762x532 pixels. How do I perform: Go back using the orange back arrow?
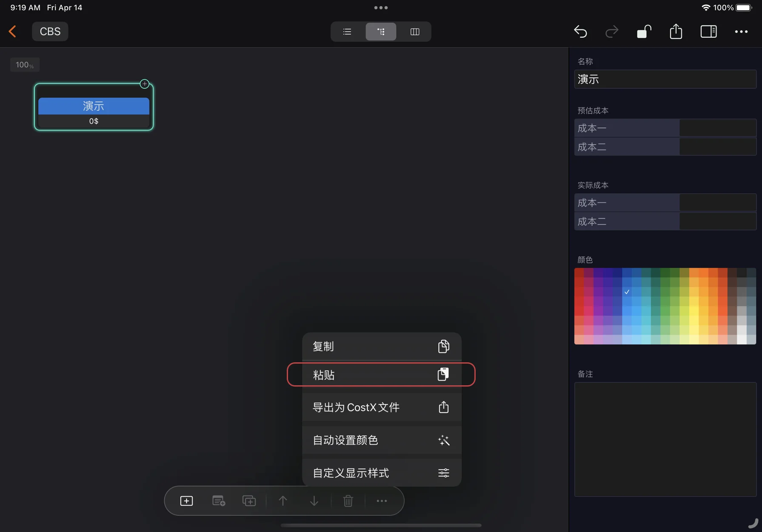click(x=13, y=31)
